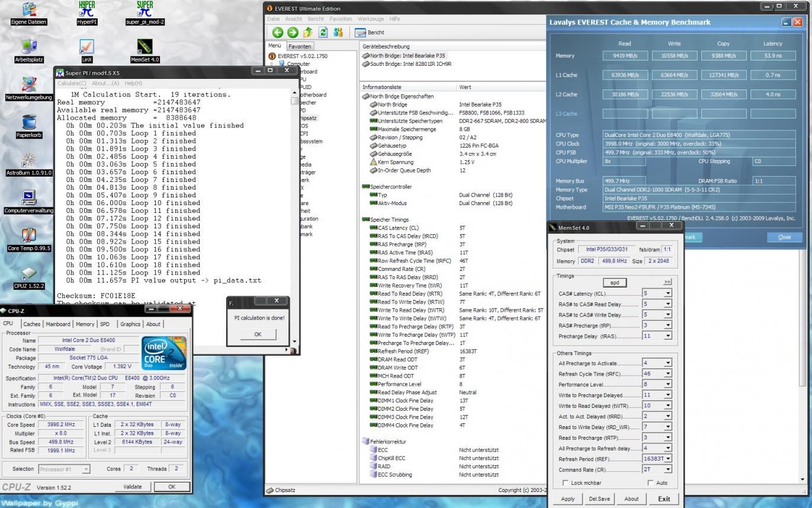Click the Super PI scrollbar down arrow
Screen dimensions: 812x508
(x=294, y=341)
